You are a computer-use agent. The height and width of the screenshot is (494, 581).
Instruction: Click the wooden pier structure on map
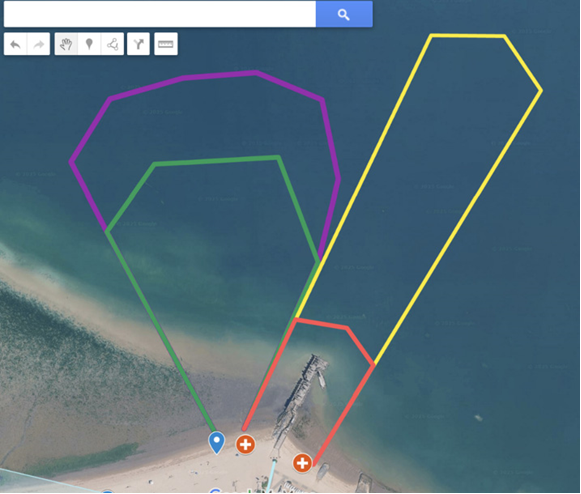301,394
